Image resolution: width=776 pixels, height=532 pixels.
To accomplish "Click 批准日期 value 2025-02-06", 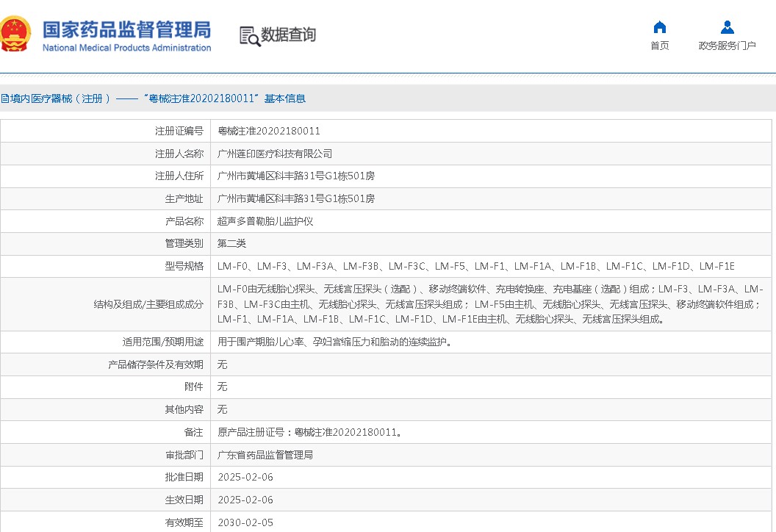I will tap(245, 477).
